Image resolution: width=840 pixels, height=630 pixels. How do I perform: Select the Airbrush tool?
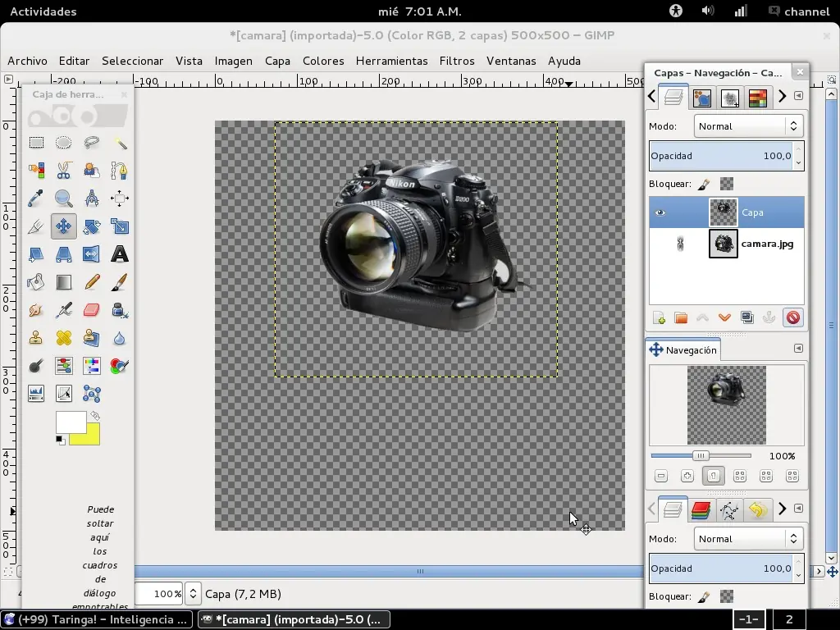coord(64,309)
